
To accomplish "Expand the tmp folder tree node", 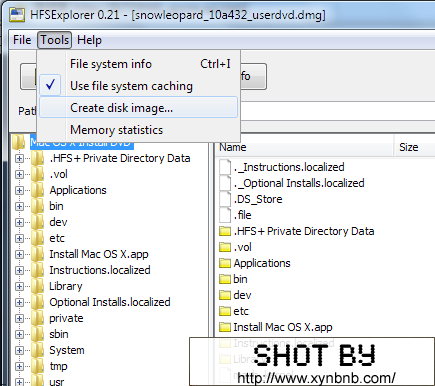I will click(19, 367).
